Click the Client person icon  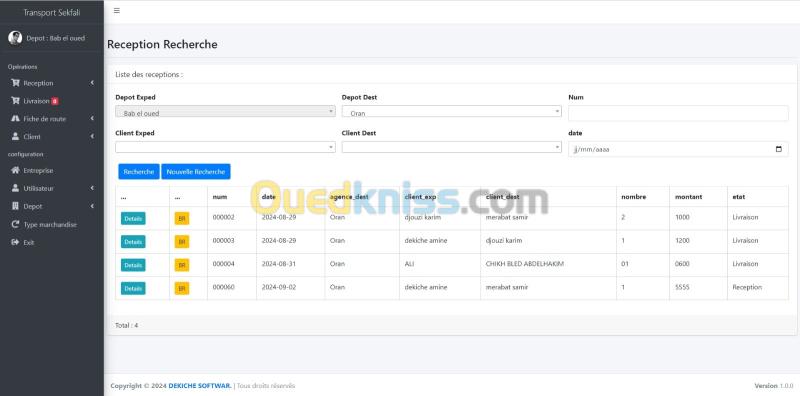pos(15,136)
